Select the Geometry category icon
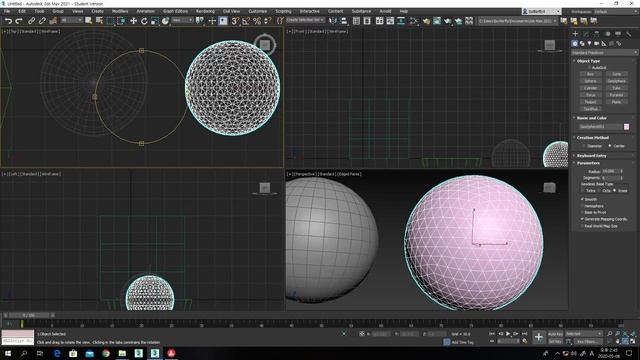Image resolution: width=640 pixels, height=360 pixels. click(x=575, y=43)
